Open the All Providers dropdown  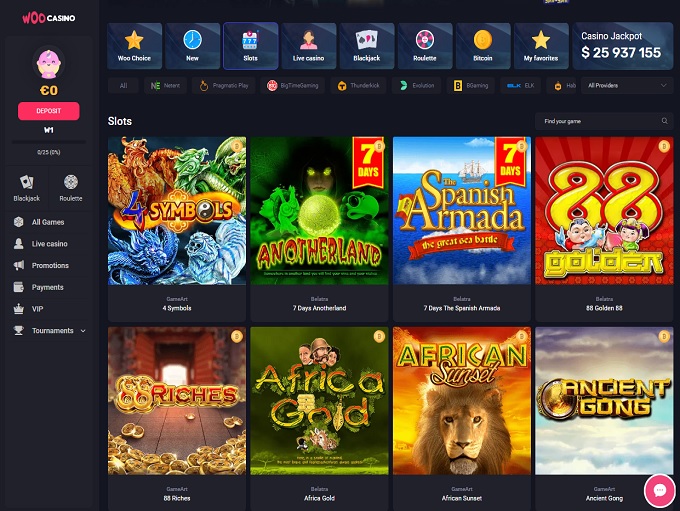pos(627,85)
